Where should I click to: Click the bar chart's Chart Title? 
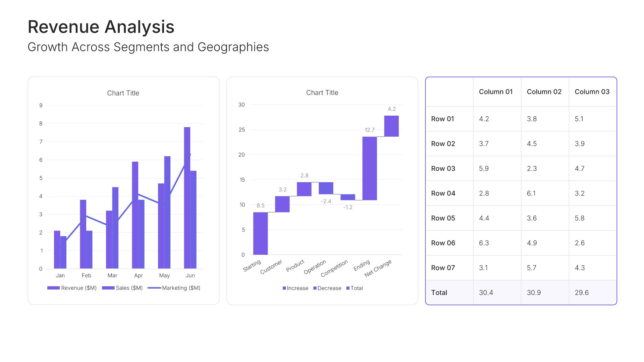123,93
